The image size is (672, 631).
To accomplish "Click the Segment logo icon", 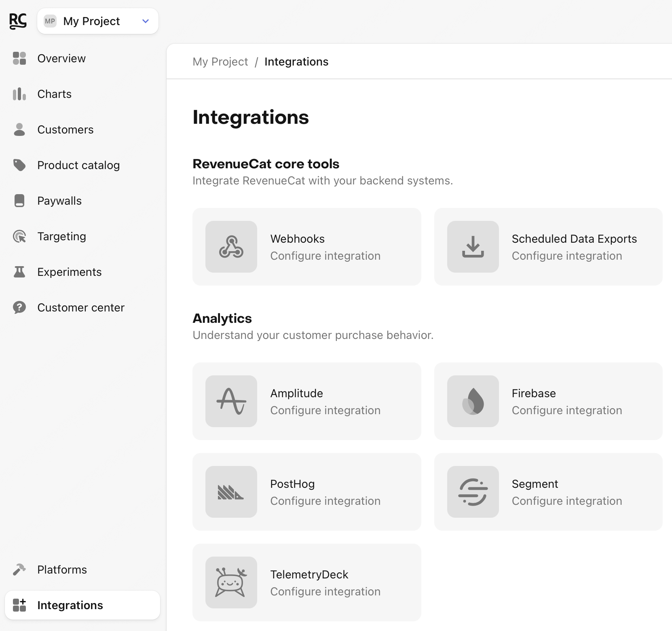I will [473, 492].
